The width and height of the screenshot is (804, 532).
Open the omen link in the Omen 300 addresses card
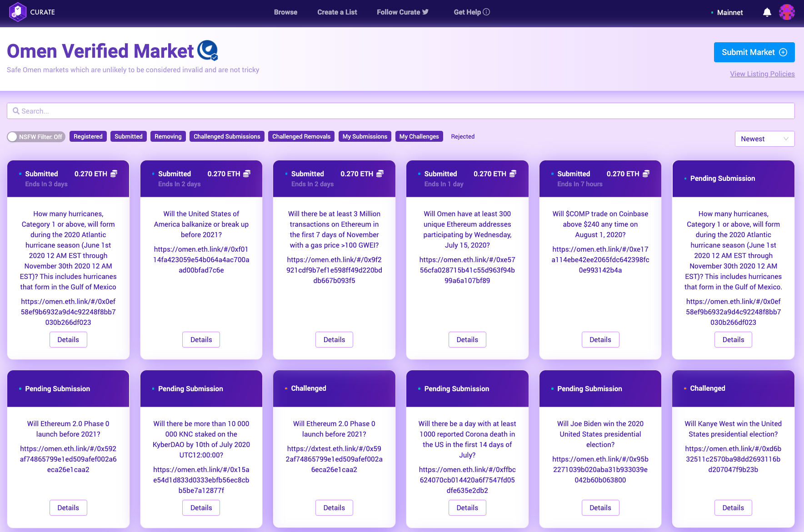467,270
